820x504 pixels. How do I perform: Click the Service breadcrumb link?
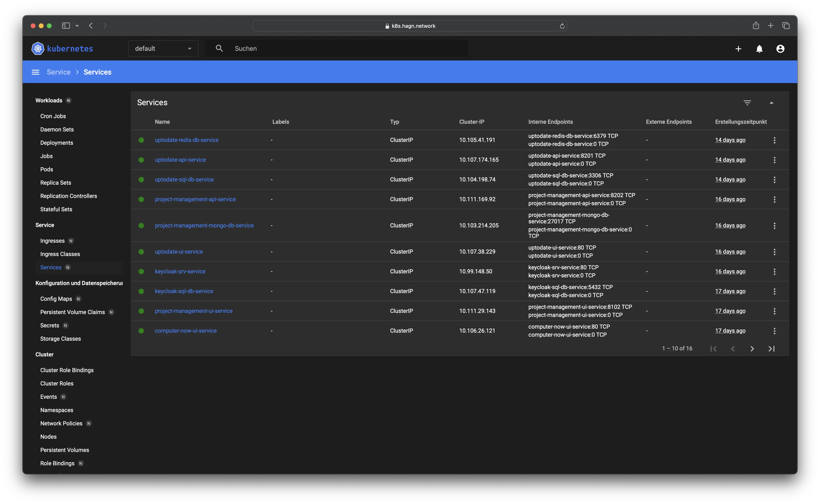click(59, 72)
